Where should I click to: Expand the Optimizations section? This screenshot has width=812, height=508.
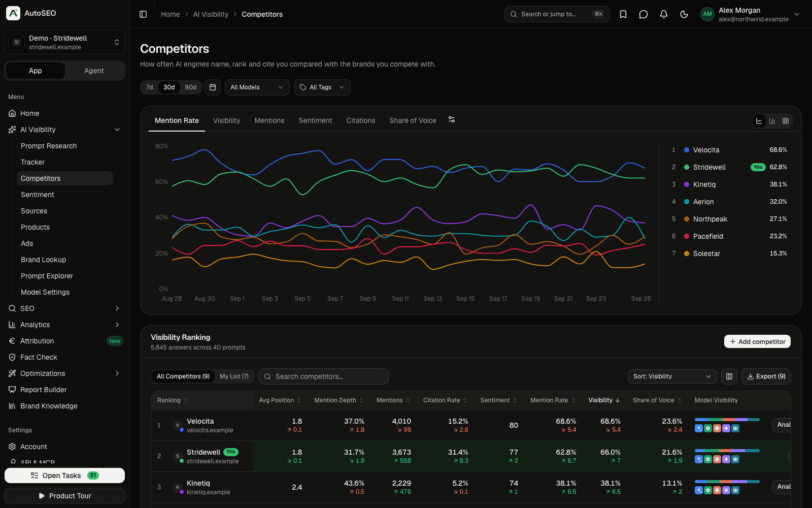tap(117, 373)
